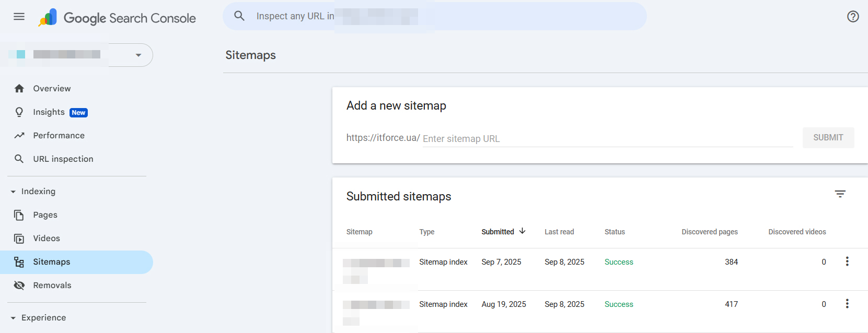Focus the Enter sitemap URL field

click(606, 139)
